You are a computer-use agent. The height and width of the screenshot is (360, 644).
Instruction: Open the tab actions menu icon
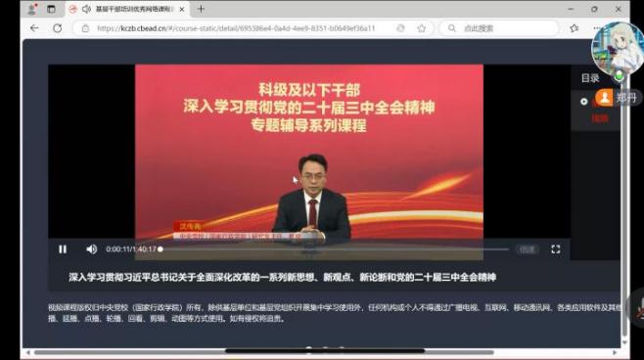[51, 9]
